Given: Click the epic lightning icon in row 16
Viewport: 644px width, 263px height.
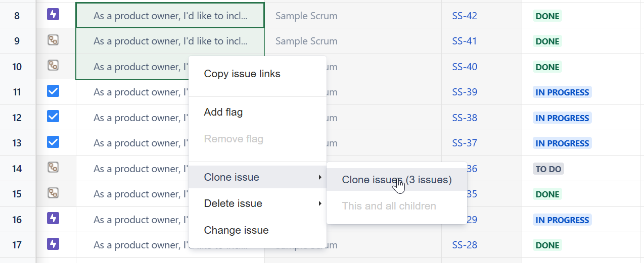Looking at the screenshot, I should [x=53, y=218].
